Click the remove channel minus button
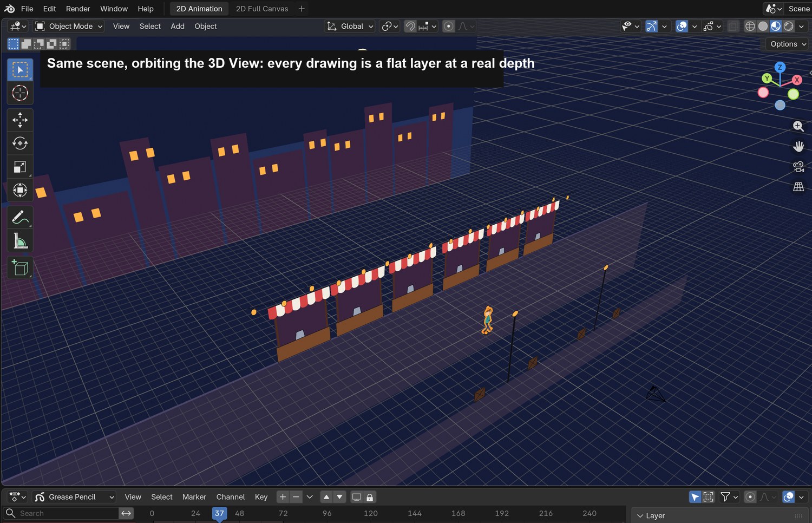Screen dimensions: 812x523 point(296,497)
